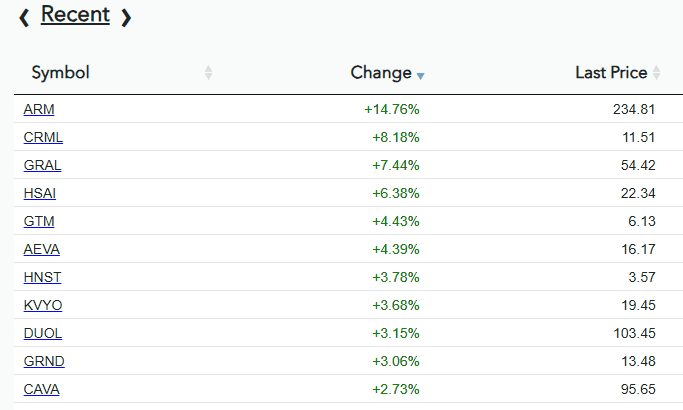Click the Change column sort arrow
Screen dimensions: 683x410
(421, 76)
